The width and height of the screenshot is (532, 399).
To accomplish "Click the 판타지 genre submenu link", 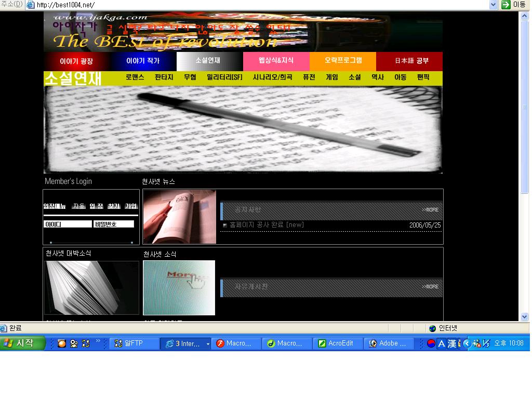I will [x=164, y=77].
